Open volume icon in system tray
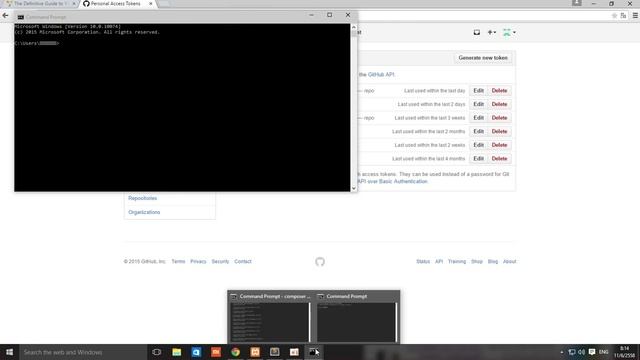 pyautogui.click(x=582, y=352)
